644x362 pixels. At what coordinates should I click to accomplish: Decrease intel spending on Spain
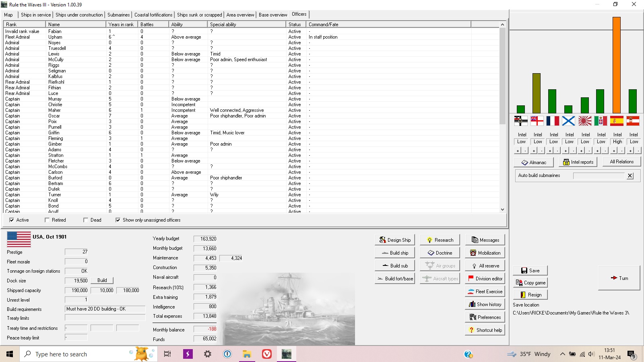pyautogui.click(x=621, y=150)
